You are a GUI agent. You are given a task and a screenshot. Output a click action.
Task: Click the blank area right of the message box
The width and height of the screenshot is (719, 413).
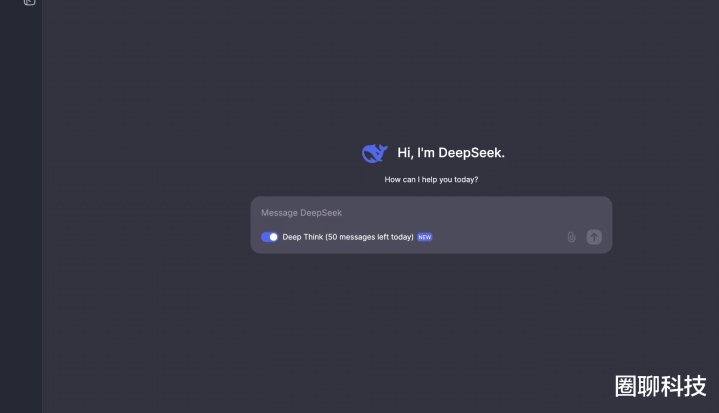665,225
